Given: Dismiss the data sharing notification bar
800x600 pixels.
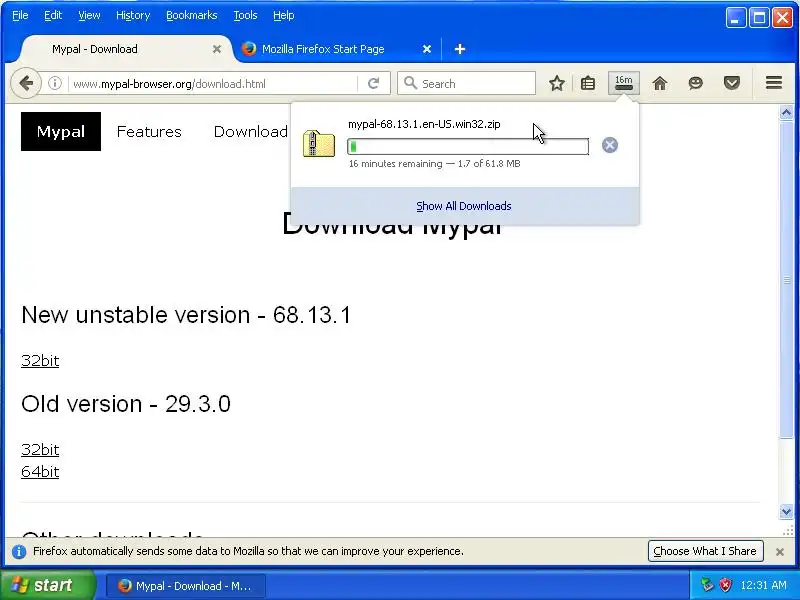Looking at the screenshot, I should (x=780, y=552).
